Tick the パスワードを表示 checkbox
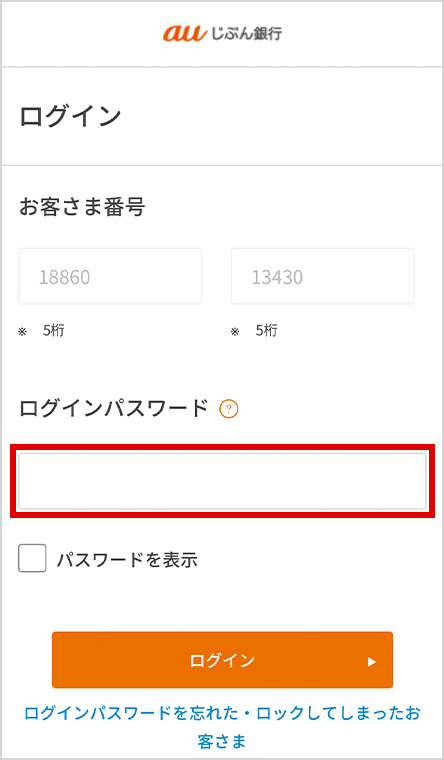The image size is (444, 760). click(x=32, y=558)
